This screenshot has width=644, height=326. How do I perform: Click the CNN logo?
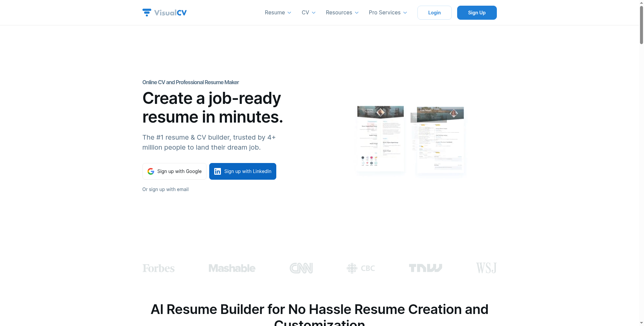(x=301, y=268)
